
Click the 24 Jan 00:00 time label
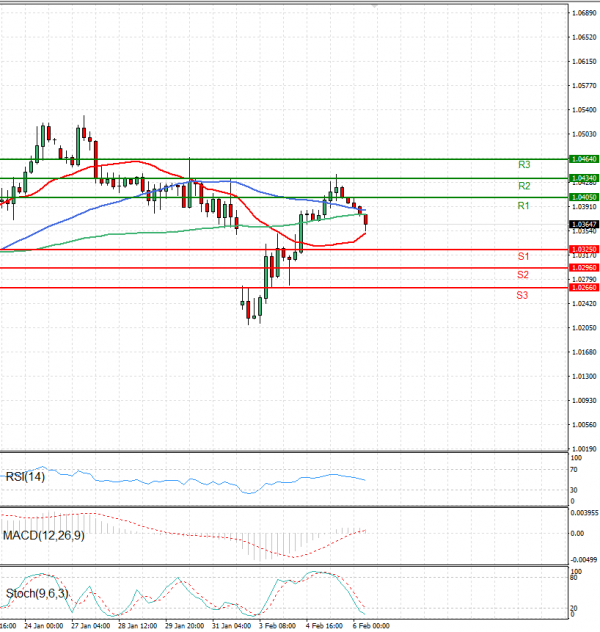[x=44, y=626]
